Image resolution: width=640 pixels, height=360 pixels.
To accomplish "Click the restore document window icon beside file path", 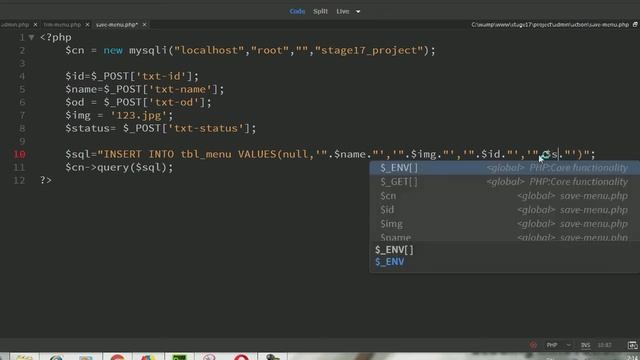I will (x=635, y=24).
